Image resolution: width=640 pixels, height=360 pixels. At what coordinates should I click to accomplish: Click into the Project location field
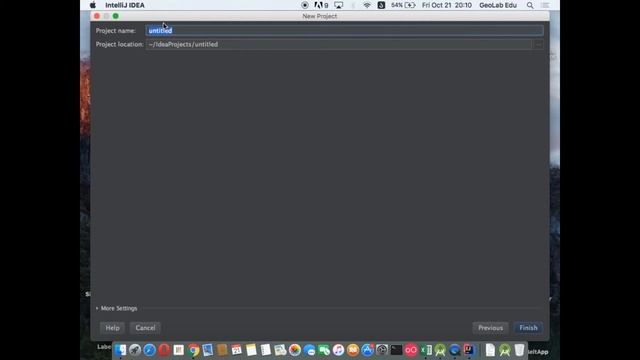[x=339, y=44]
